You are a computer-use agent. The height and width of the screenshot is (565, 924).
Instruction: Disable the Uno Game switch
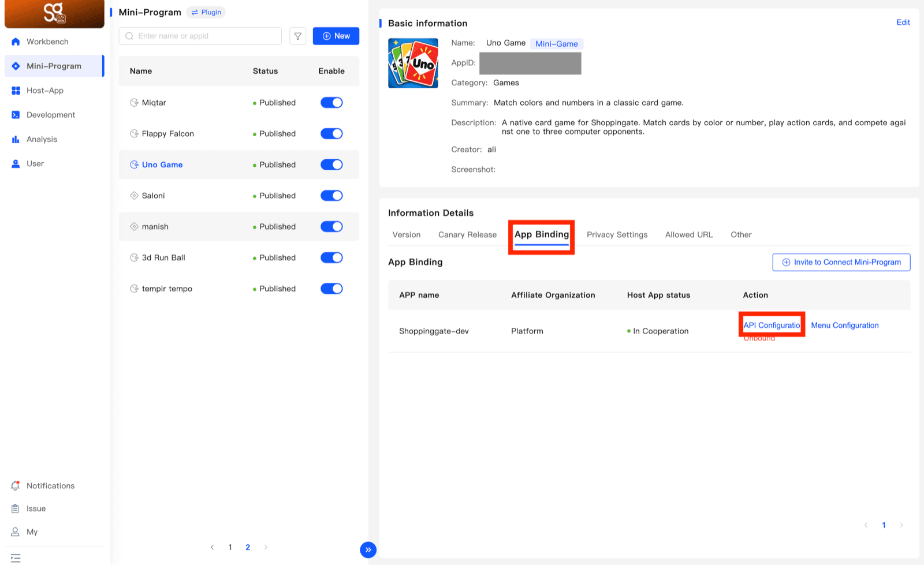tap(331, 164)
